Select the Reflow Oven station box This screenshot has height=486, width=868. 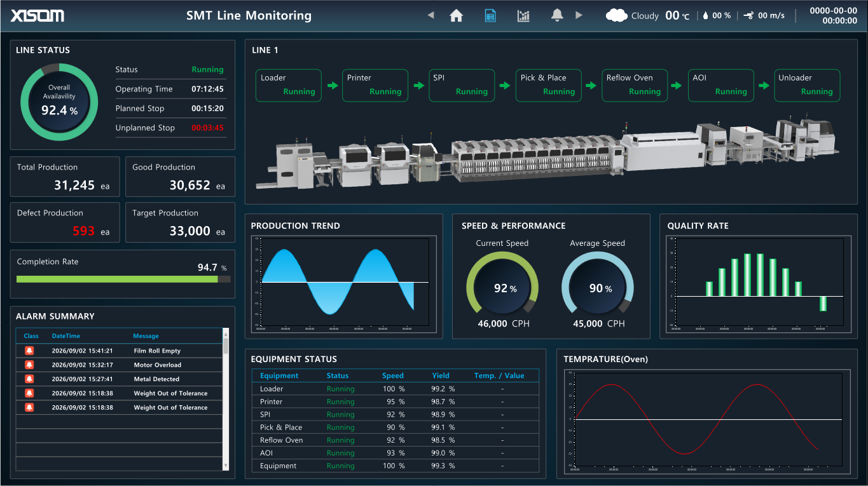(x=635, y=85)
